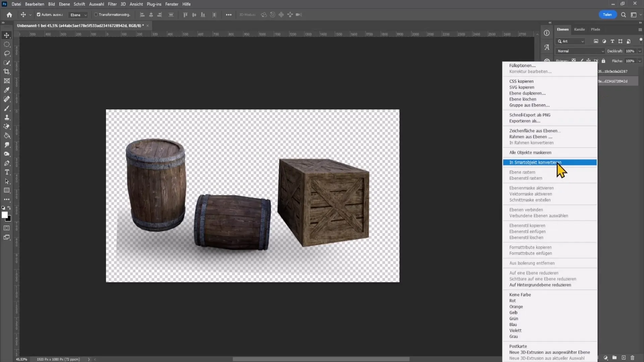644x362 pixels.
Task: Select the Magic Wand tool
Action: click(x=7, y=63)
